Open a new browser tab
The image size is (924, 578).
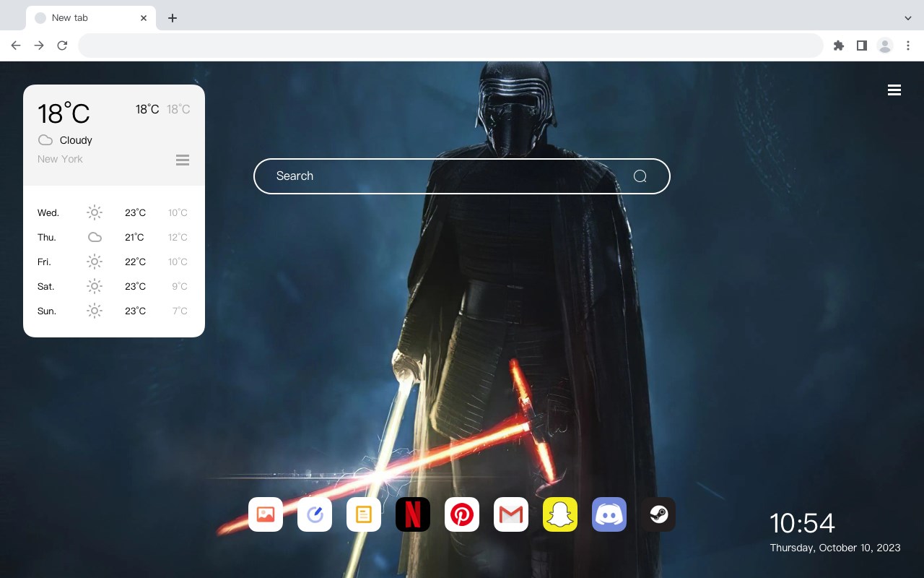click(x=172, y=18)
